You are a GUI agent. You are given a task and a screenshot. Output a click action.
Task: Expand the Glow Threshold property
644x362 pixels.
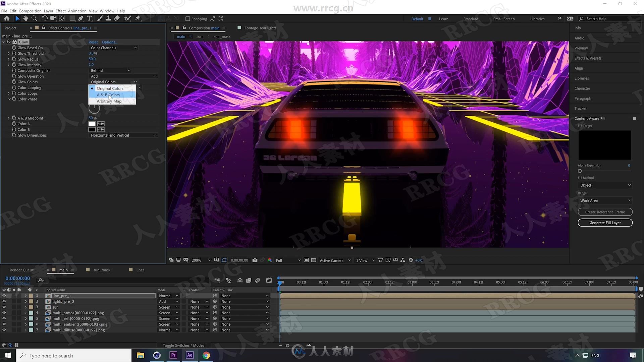click(9, 54)
